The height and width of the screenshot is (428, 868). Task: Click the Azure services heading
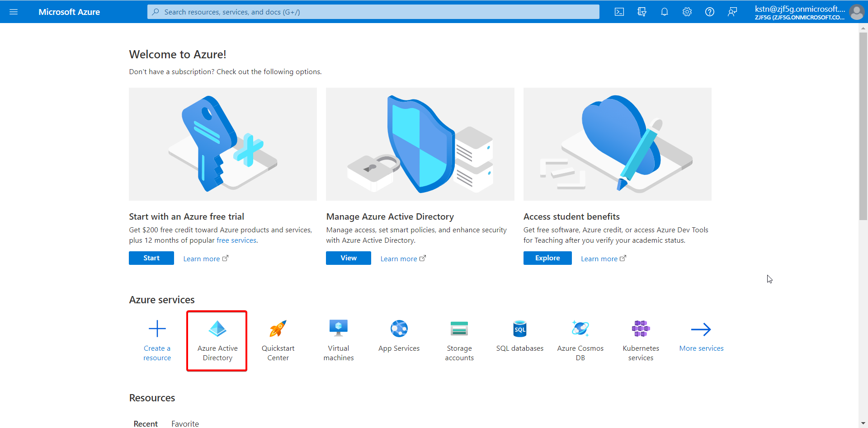[162, 300]
